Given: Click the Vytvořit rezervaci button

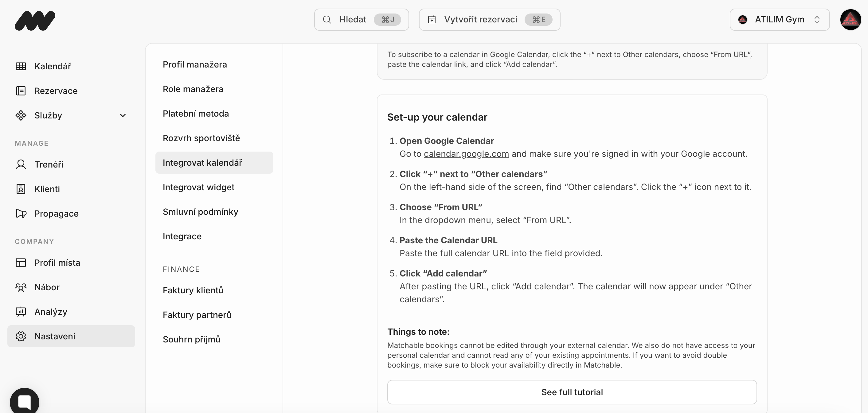Looking at the screenshot, I should pyautogui.click(x=489, y=20).
